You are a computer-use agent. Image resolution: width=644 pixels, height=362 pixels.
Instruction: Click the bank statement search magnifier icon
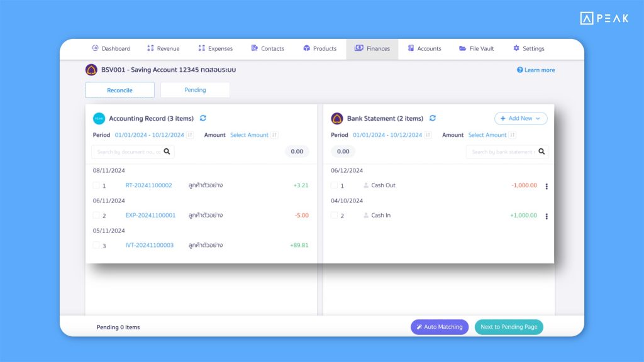click(x=541, y=151)
